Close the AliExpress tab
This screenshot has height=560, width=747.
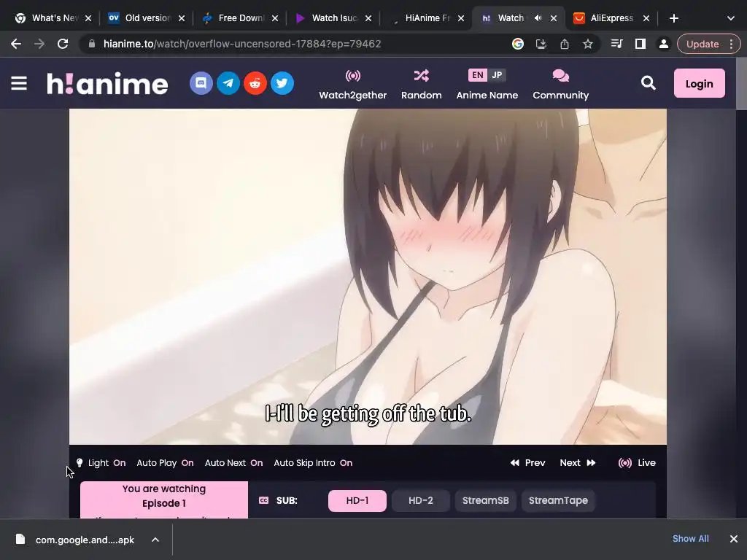point(646,18)
